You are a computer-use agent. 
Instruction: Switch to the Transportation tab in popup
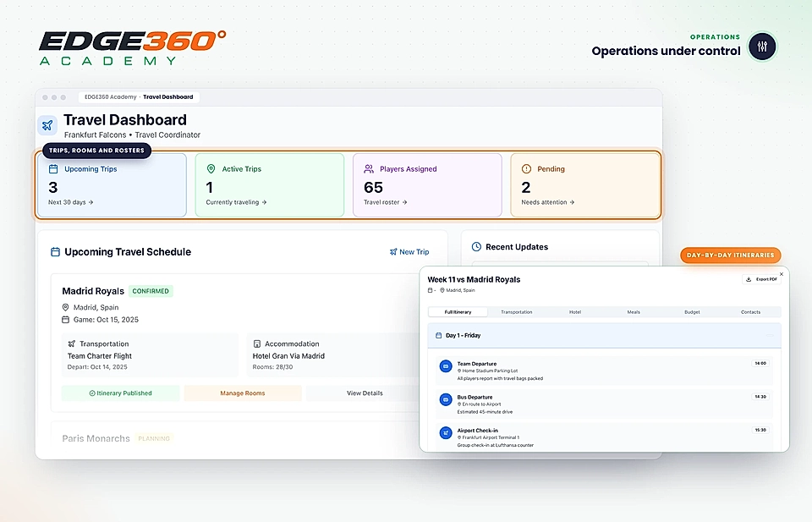(516, 312)
